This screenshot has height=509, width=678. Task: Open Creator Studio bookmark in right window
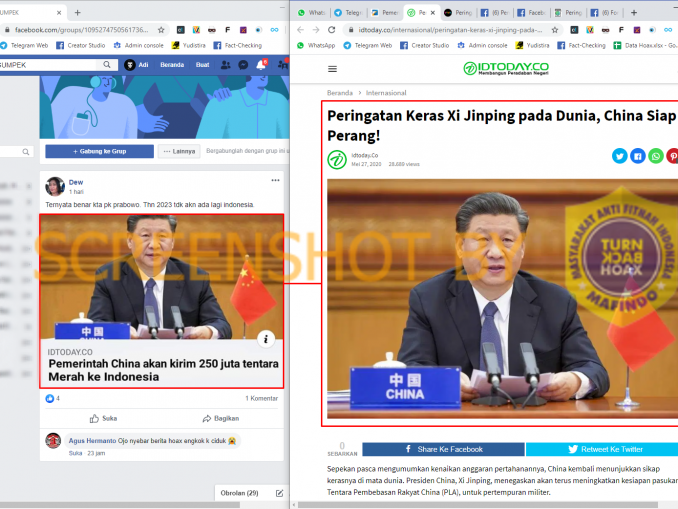(425, 45)
